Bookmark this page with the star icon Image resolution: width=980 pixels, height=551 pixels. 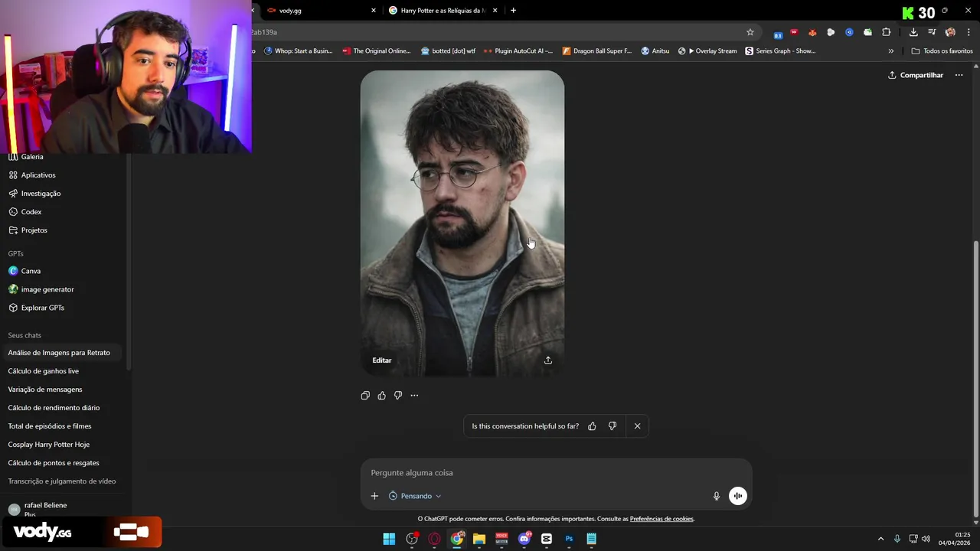click(x=750, y=32)
